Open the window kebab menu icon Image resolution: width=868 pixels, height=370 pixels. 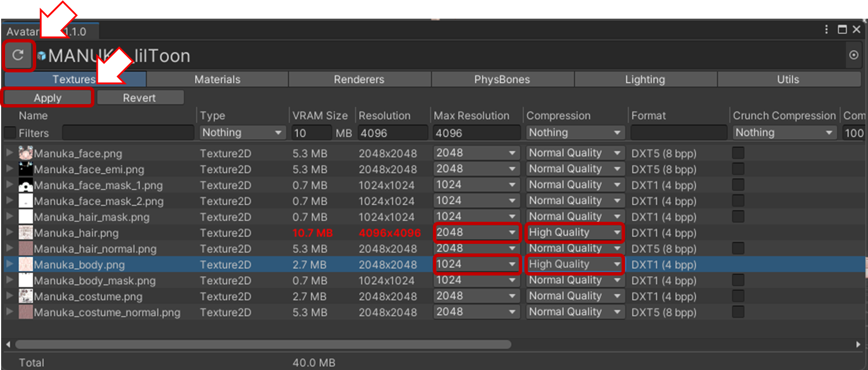point(827,30)
